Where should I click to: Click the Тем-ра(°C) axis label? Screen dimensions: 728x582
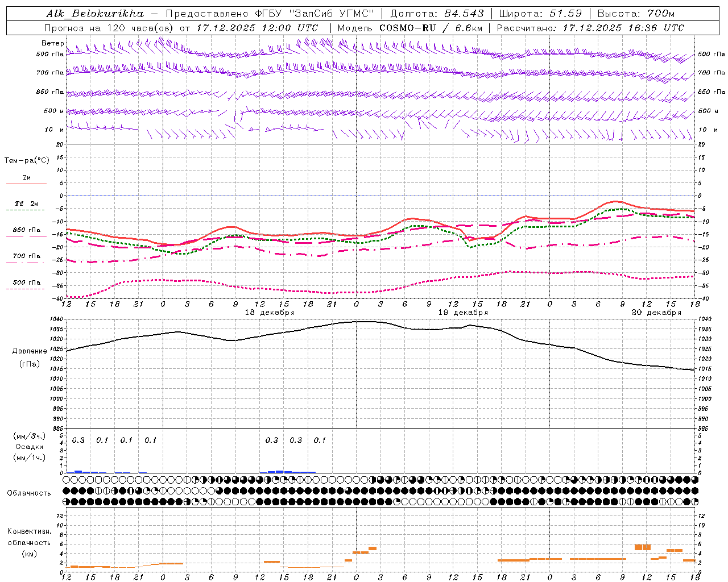(x=27, y=161)
